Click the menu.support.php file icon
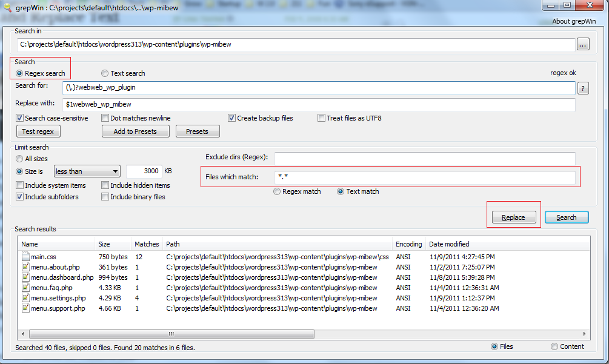 click(25, 308)
